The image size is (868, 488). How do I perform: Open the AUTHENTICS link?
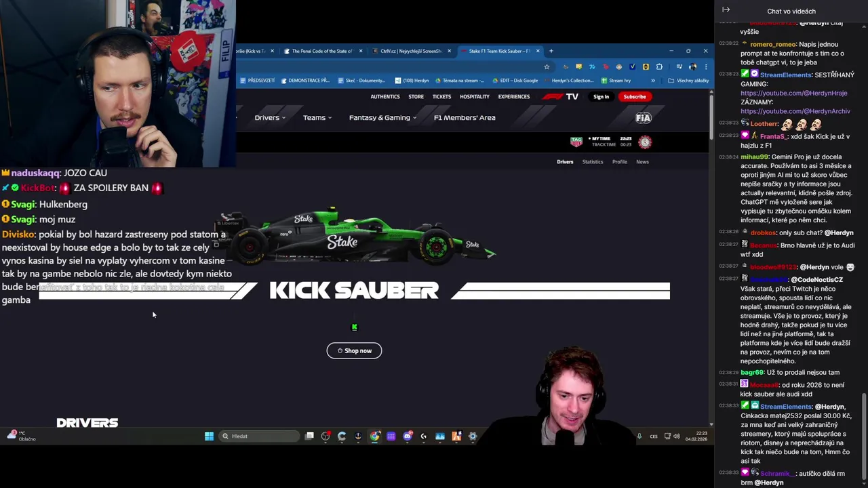coord(385,96)
